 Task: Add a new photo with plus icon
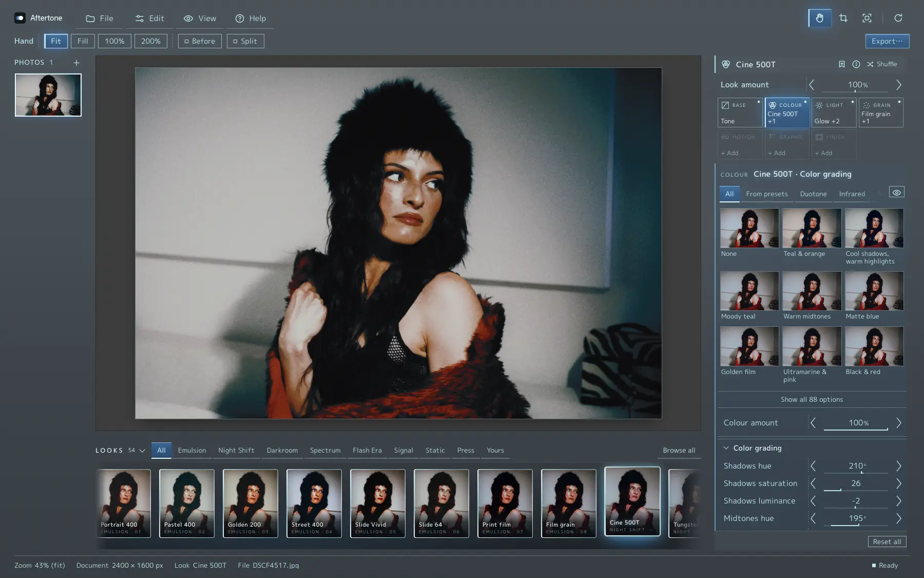(x=76, y=63)
